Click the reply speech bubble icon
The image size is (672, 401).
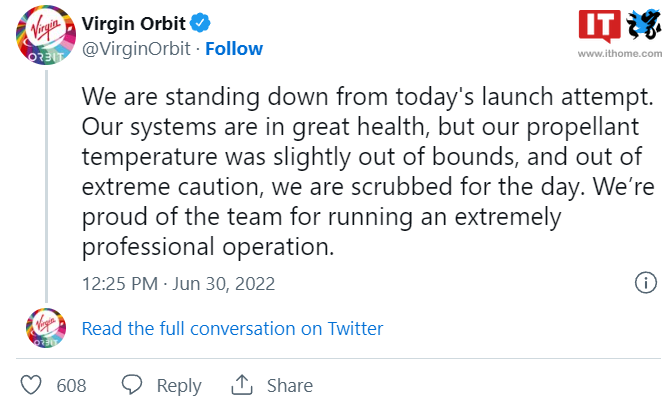[132, 384]
